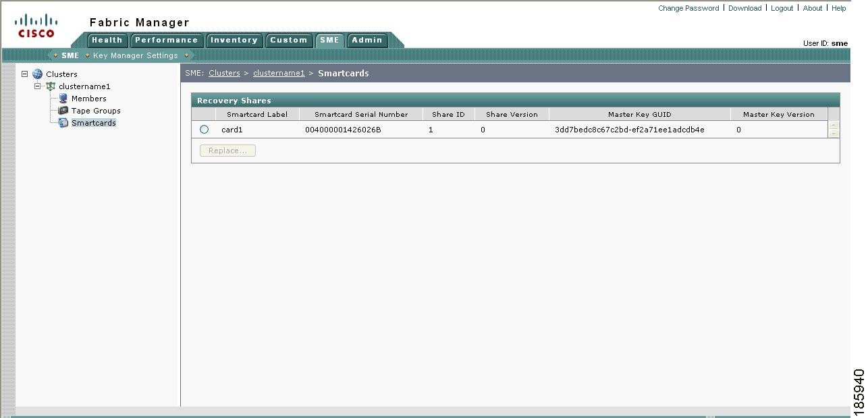Screen dimensions: 868x418
Task: Click the Clusters globe icon
Action: [37, 74]
